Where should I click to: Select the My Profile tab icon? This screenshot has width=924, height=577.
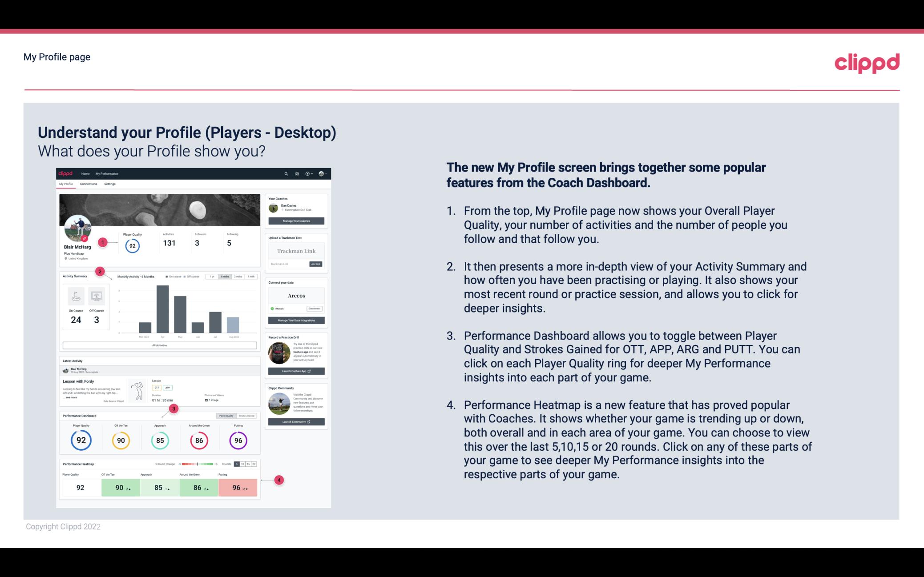tap(67, 184)
